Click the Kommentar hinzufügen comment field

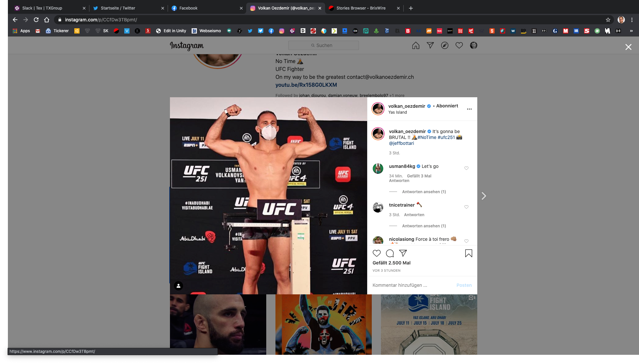point(413,285)
